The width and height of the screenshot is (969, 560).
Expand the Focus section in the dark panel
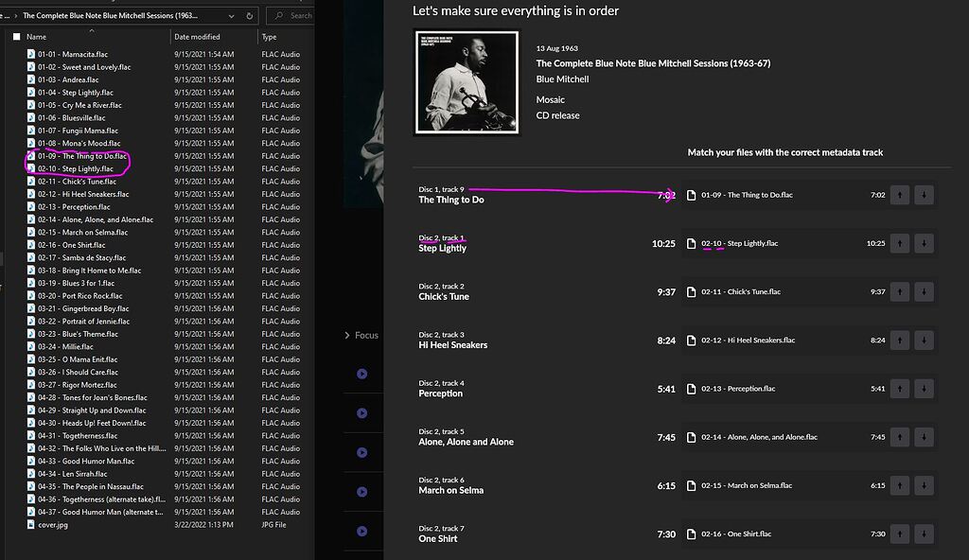click(x=347, y=335)
